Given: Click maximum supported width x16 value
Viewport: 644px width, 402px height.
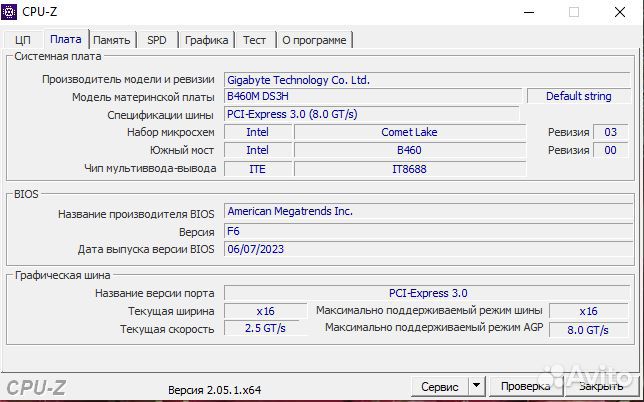Looking at the screenshot, I should (589, 311).
